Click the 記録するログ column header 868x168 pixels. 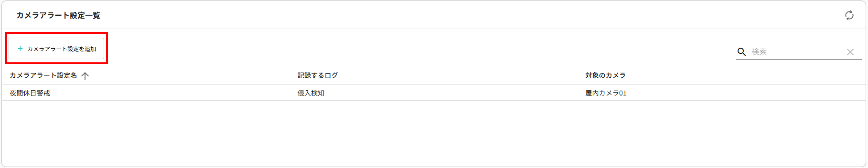[x=317, y=75]
